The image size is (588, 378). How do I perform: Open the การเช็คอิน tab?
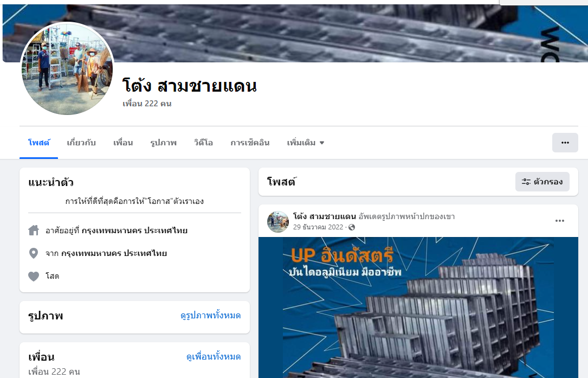[x=250, y=143]
